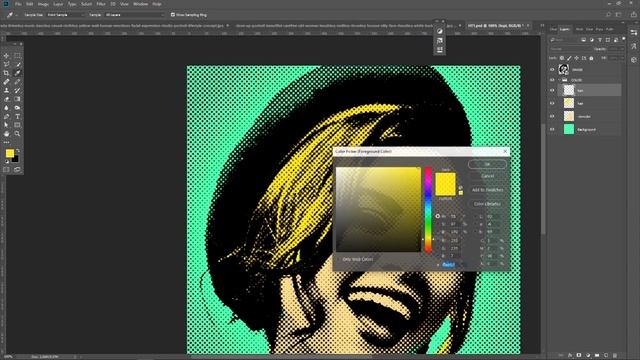Select the Pen tool

pyautogui.click(x=6, y=116)
